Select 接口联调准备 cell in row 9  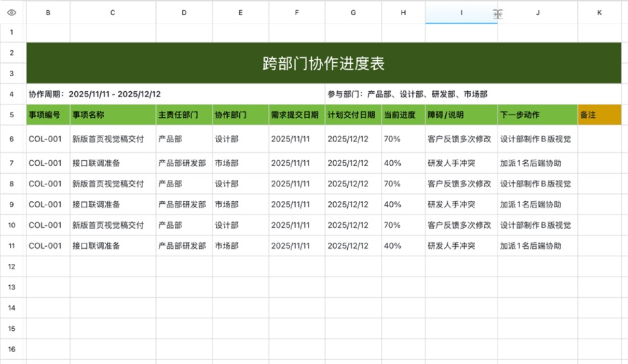point(113,204)
